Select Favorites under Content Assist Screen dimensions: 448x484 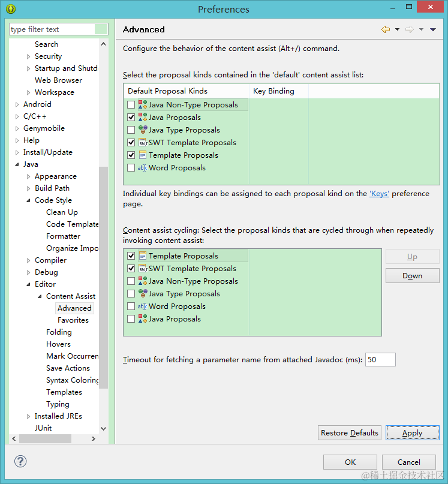(73, 320)
